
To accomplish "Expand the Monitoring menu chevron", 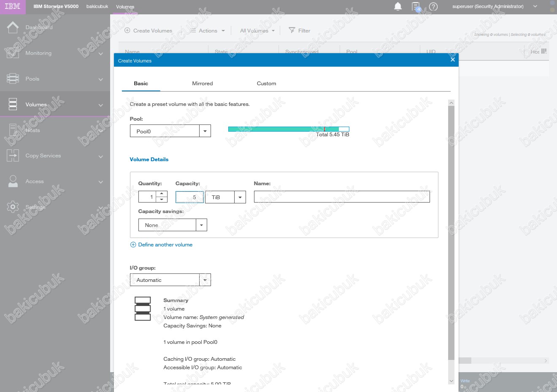I will [x=100, y=54].
